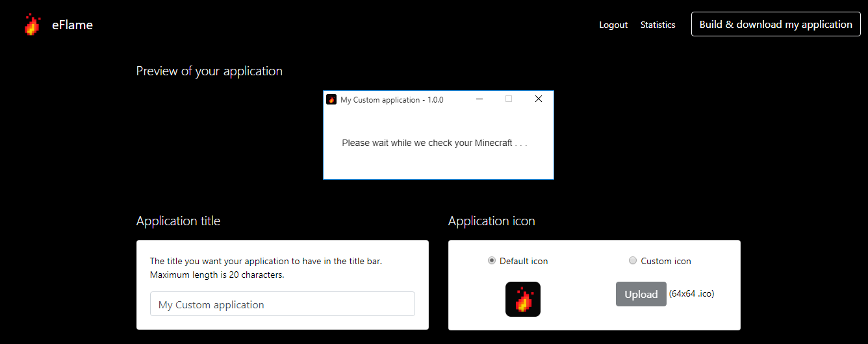Click the preview window close X icon
This screenshot has height=344, width=868.
click(x=538, y=99)
